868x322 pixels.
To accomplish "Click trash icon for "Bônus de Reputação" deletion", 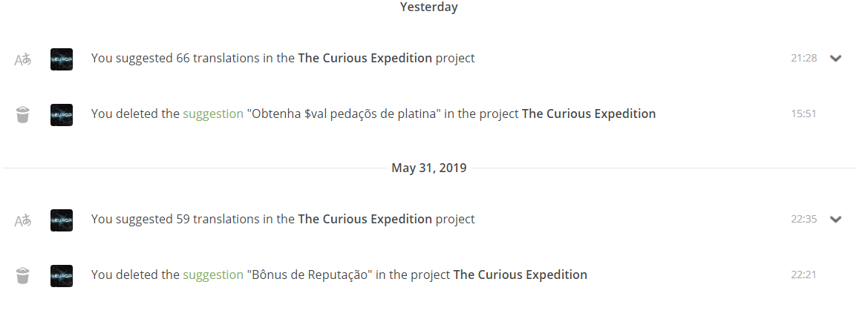I will (x=23, y=276).
